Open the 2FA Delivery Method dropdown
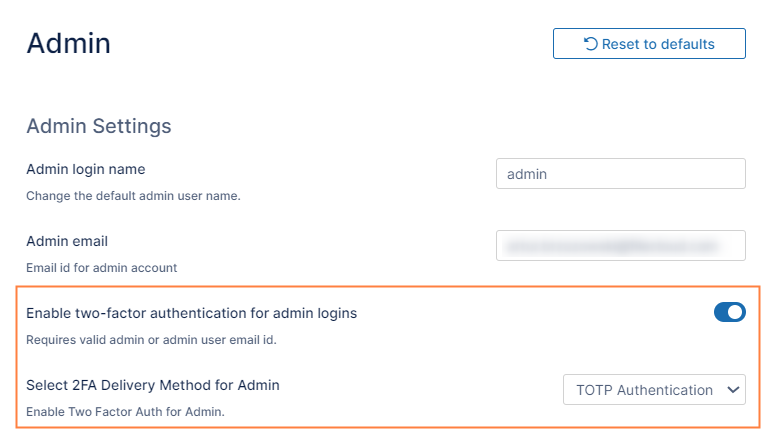This screenshot has width=779, height=445. [x=654, y=390]
